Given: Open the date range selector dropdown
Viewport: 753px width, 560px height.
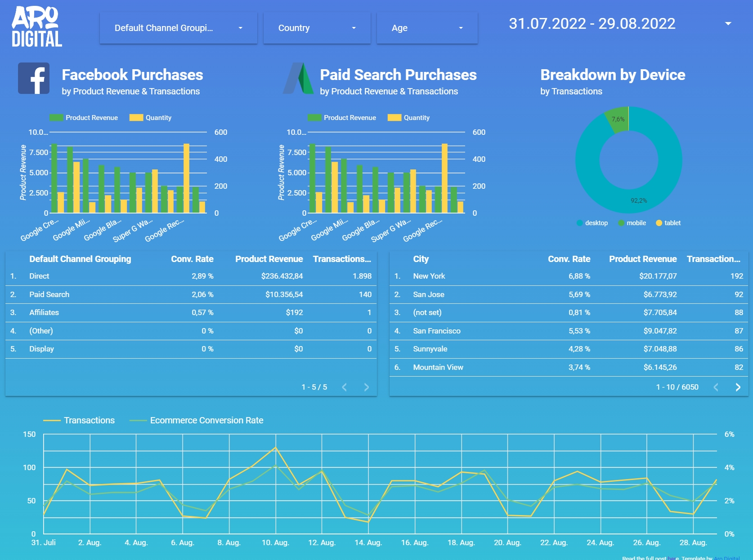Looking at the screenshot, I should click(x=727, y=23).
